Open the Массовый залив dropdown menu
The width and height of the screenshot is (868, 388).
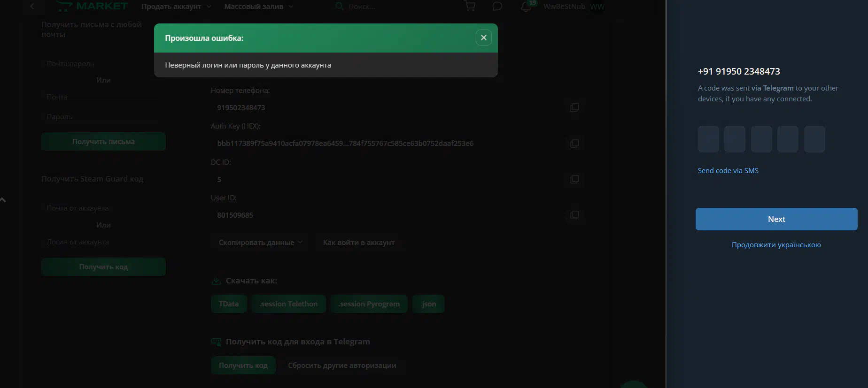coord(259,7)
